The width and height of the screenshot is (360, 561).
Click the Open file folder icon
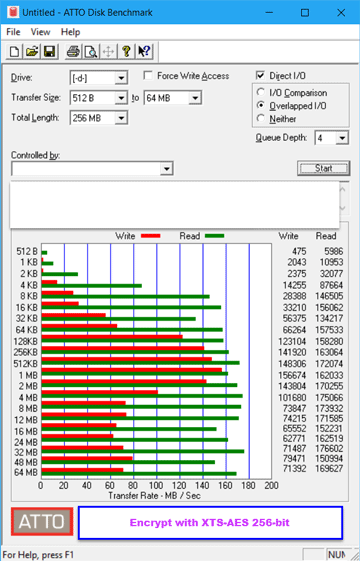32,52
